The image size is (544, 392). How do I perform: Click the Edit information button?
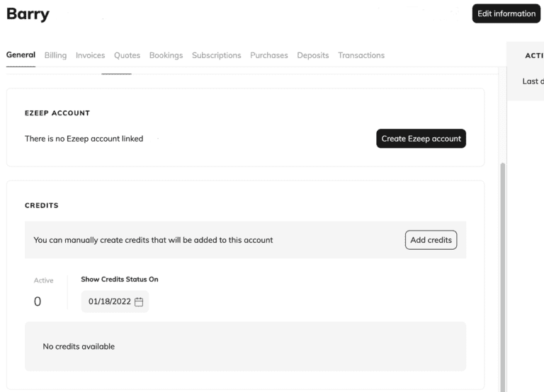pyautogui.click(x=506, y=13)
